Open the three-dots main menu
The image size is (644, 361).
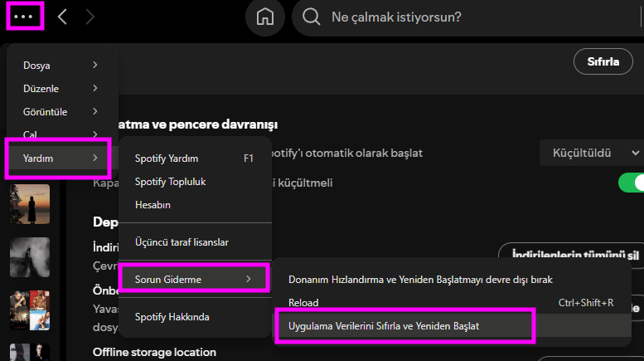pyautogui.click(x=23, y=17)
